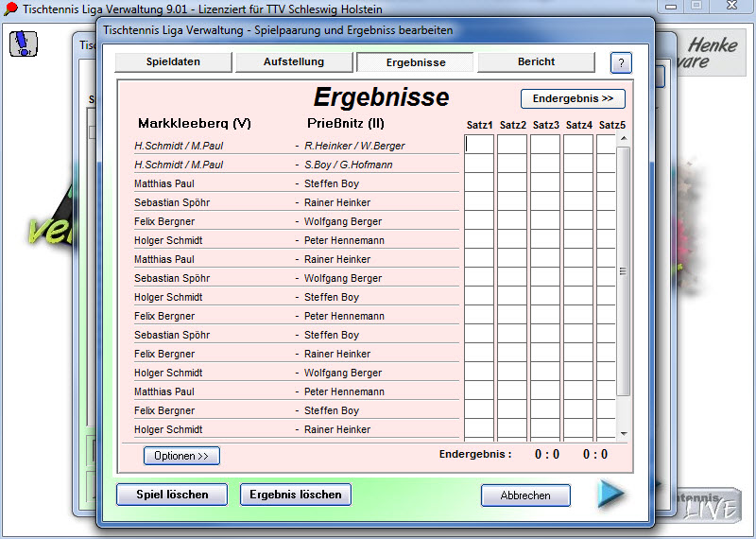
Task: Open the Aufstellung tab
Action: (x=293, y=62)
